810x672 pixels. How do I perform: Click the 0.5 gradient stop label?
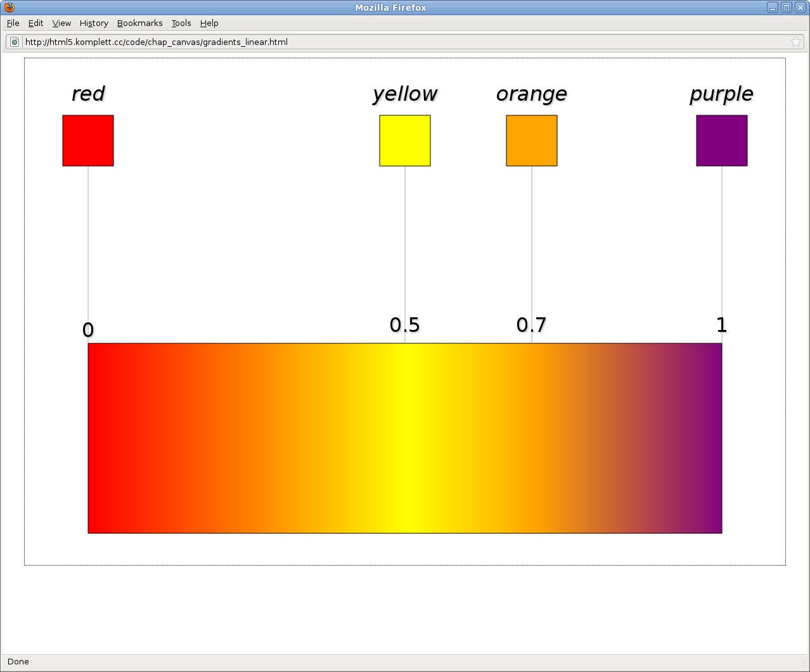404,325
